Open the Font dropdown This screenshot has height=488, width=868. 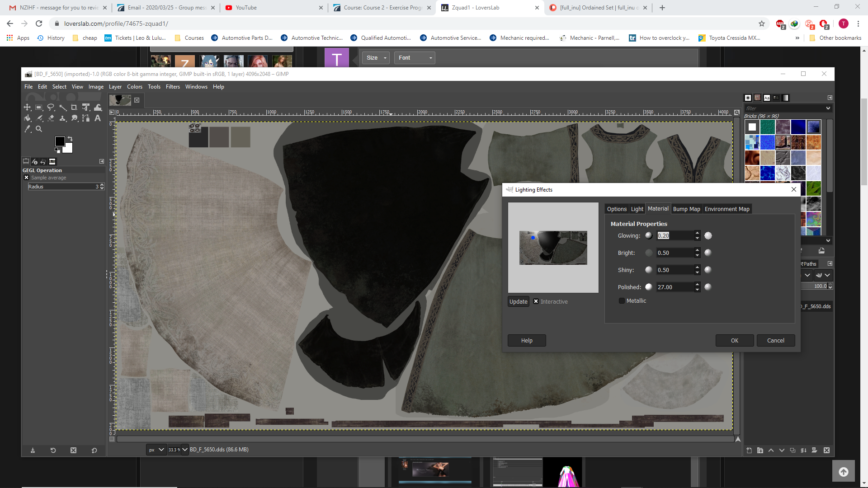(415, 58)
